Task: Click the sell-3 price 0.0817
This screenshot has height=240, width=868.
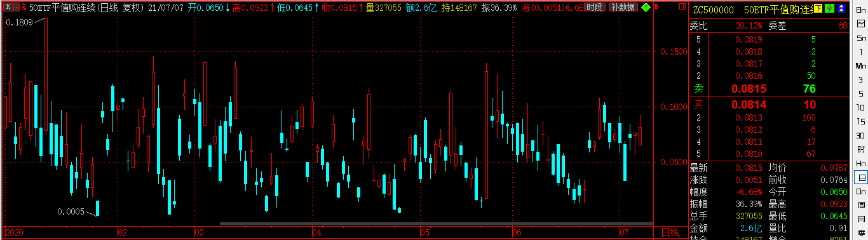Action: point(749,63)
